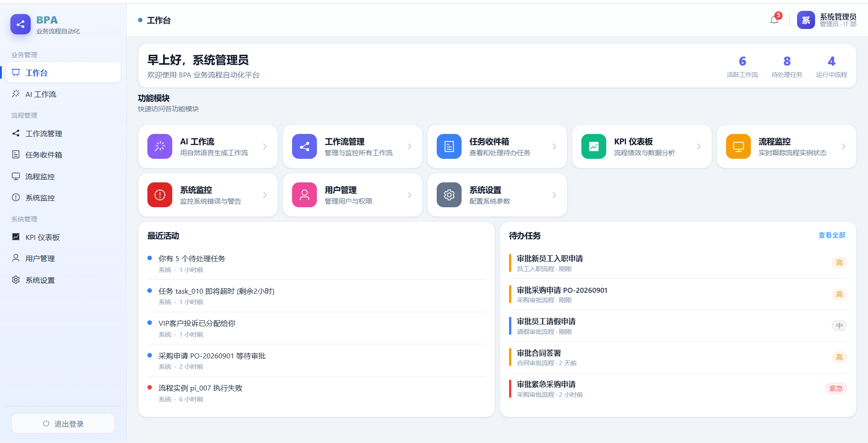Click the BPA share logo icon

point(20,24)
